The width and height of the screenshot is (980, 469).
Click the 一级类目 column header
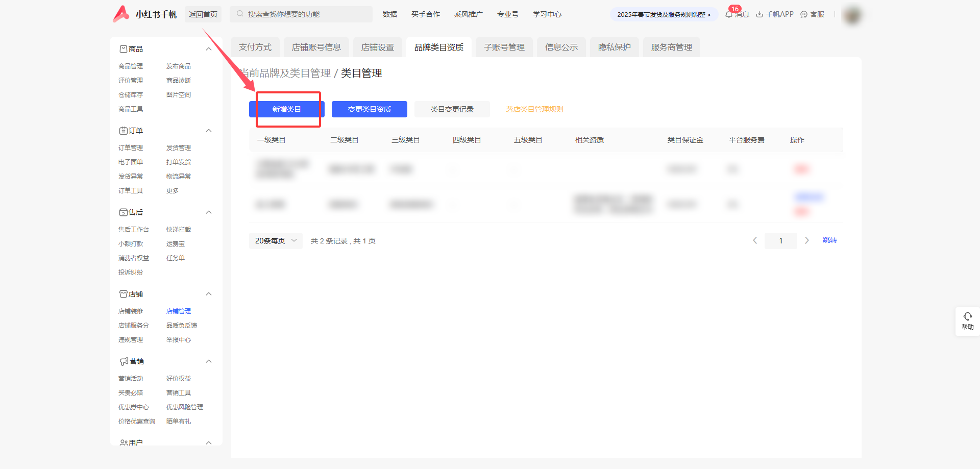[x=272, y=140]
